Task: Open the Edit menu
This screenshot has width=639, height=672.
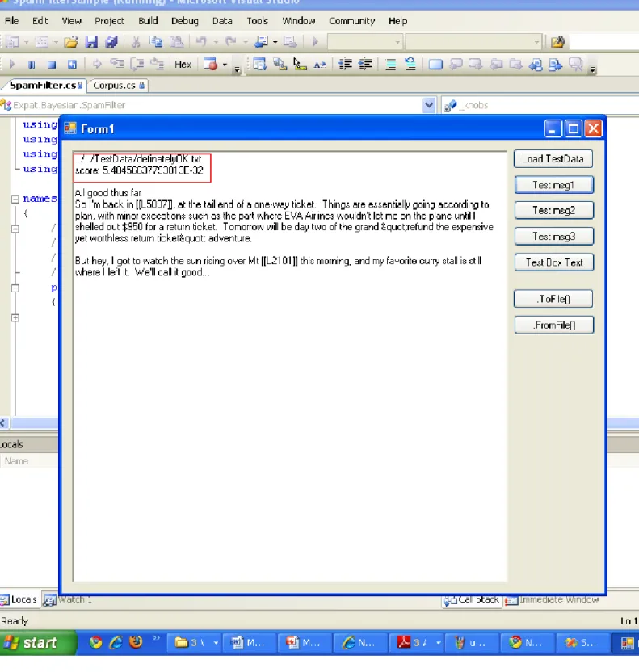Action: [x=40, y=21]
